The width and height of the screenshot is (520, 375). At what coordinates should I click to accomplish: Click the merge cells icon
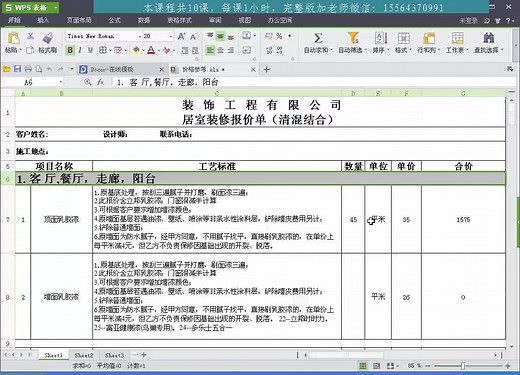(x=247, y=35)
